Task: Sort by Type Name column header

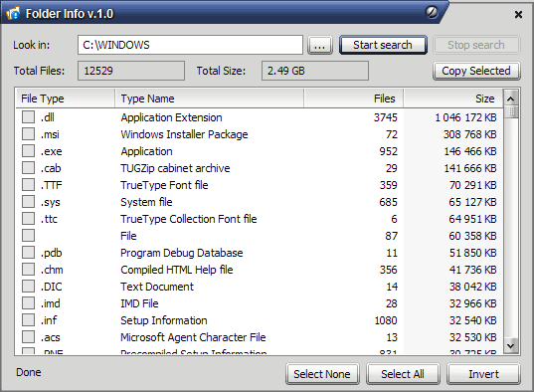Action: [x=210, y=98]
